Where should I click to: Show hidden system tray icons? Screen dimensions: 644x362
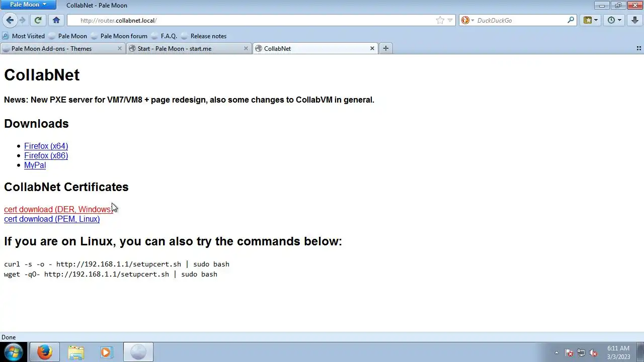(x=556, y=352)
